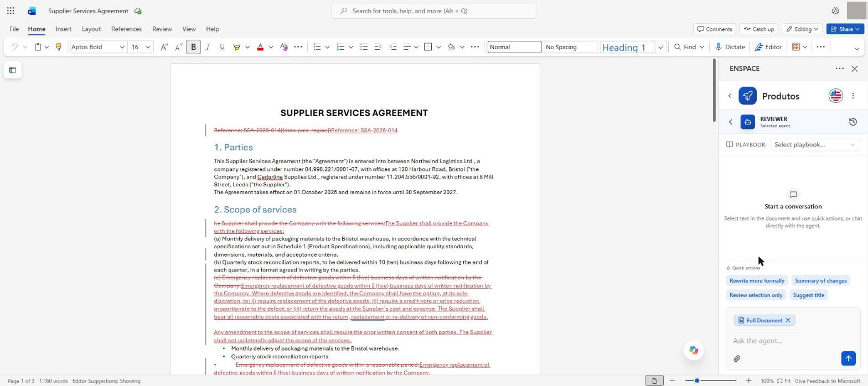
Task: Open the paste options dropdown arrow
Action: [x=46, y=47]
